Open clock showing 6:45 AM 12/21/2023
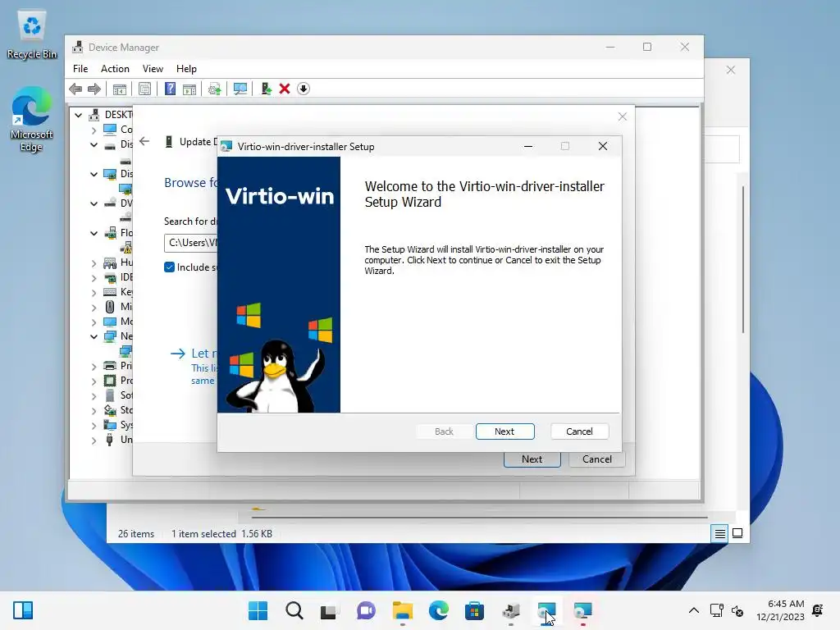 781,610
